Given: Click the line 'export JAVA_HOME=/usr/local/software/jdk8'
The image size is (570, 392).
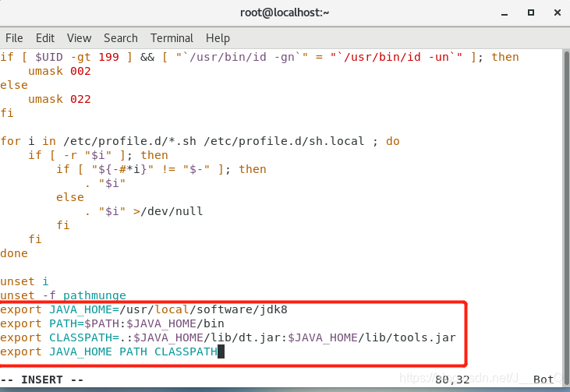Looking at the screenshot, I should pyautogui.click(x=144, y=309).
